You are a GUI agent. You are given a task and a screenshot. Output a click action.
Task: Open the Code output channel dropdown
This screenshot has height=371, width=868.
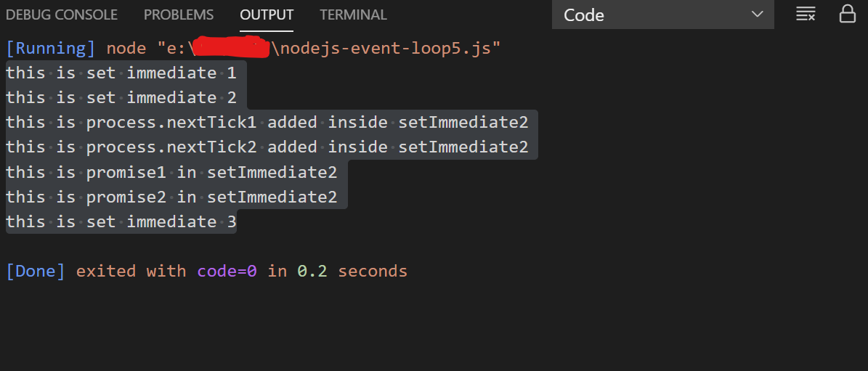click(662, 15)
